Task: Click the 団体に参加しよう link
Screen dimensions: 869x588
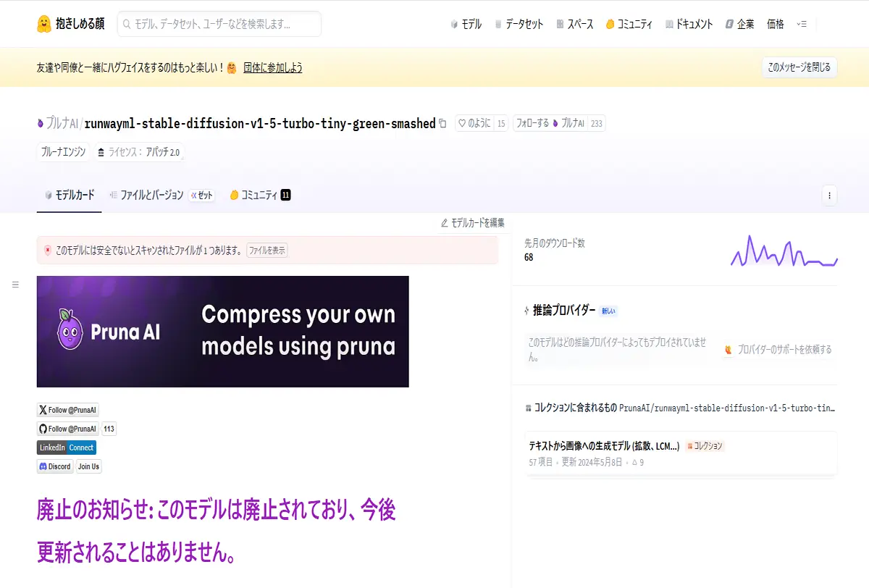Action: click(273, 67)
